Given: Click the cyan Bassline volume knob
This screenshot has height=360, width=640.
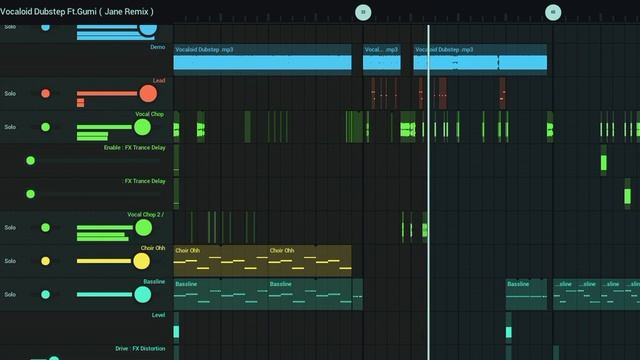Looking at the screenshot, I should click(x=142, y=294).
